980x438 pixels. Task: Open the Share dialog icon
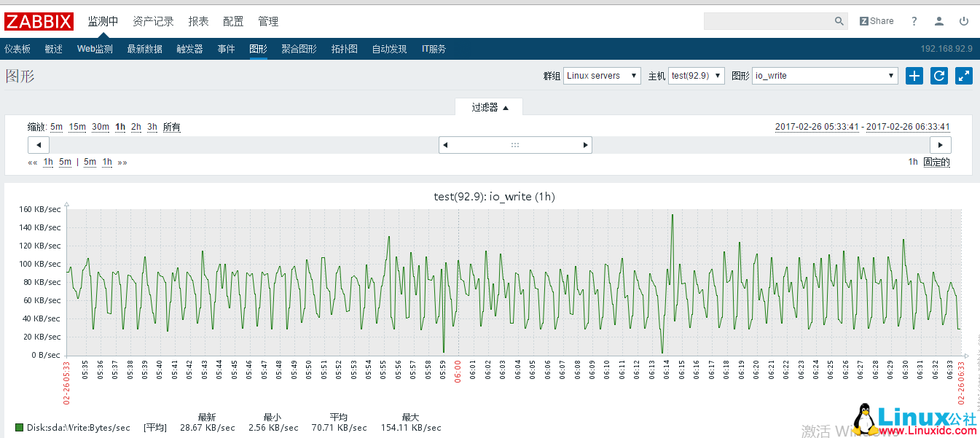[876, 21]
